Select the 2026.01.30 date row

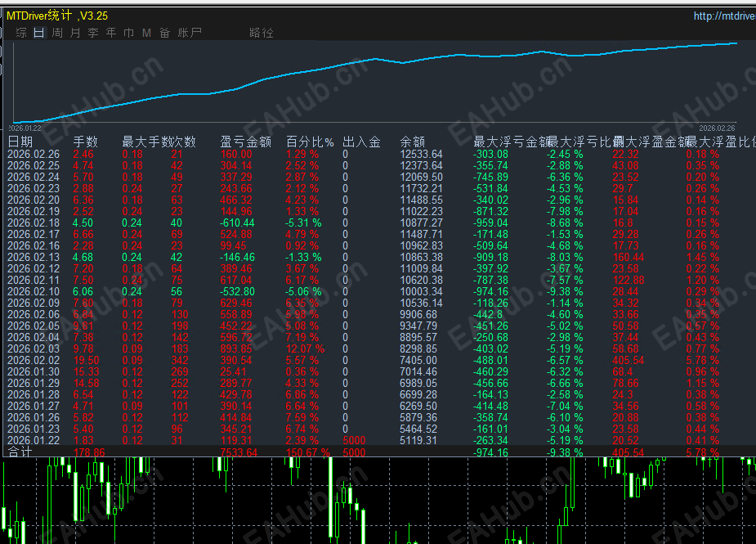(x=34, y=372)
